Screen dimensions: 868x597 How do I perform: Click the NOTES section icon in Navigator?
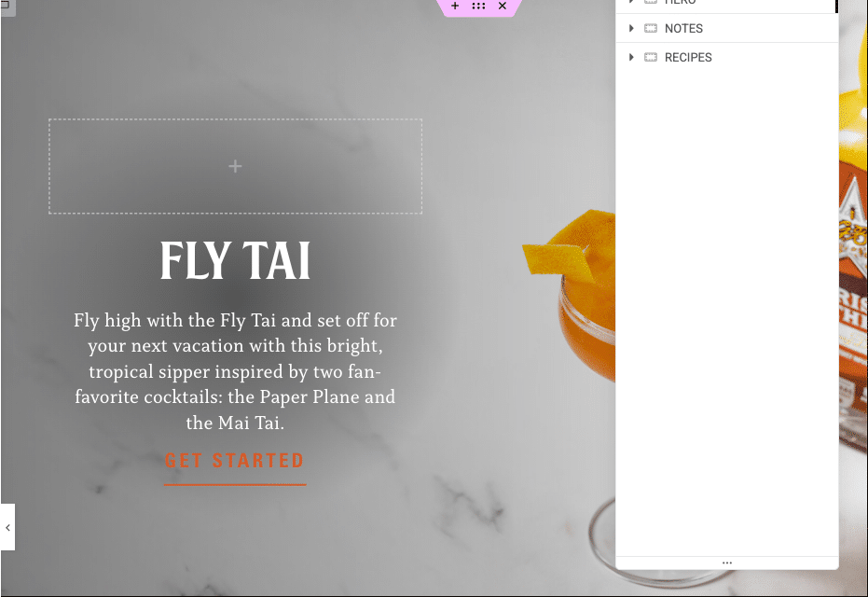coord(651,28)
